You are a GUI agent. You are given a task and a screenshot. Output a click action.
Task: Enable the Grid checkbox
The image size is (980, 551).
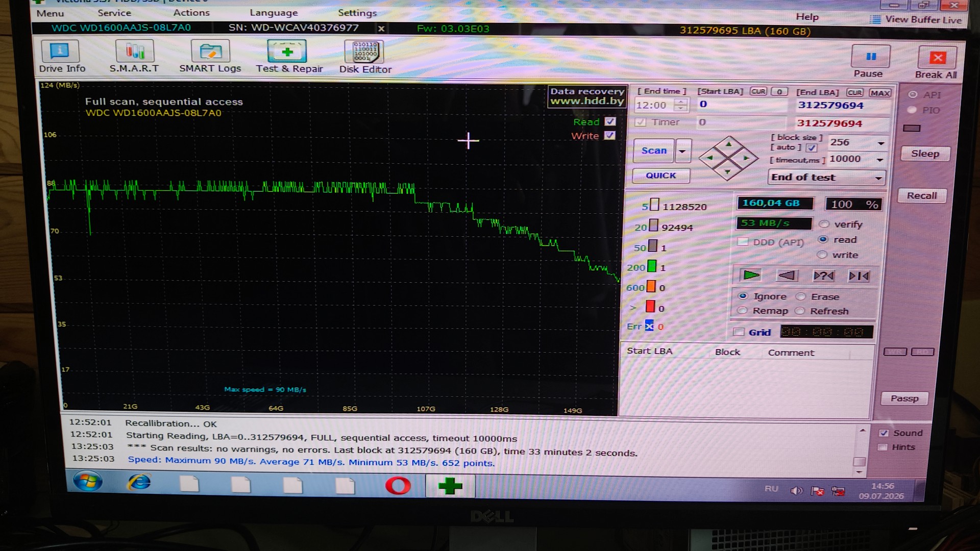point(739,332)
